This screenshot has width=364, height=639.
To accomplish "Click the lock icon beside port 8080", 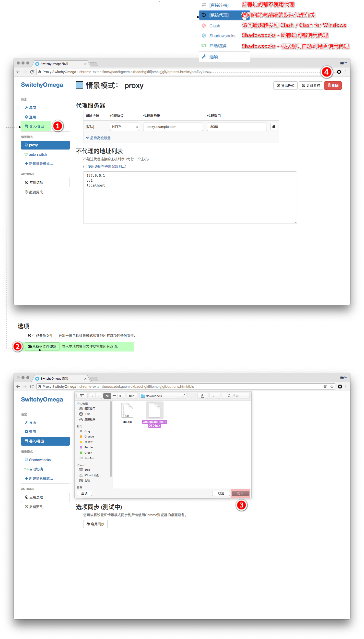I will tap(274, 127).
